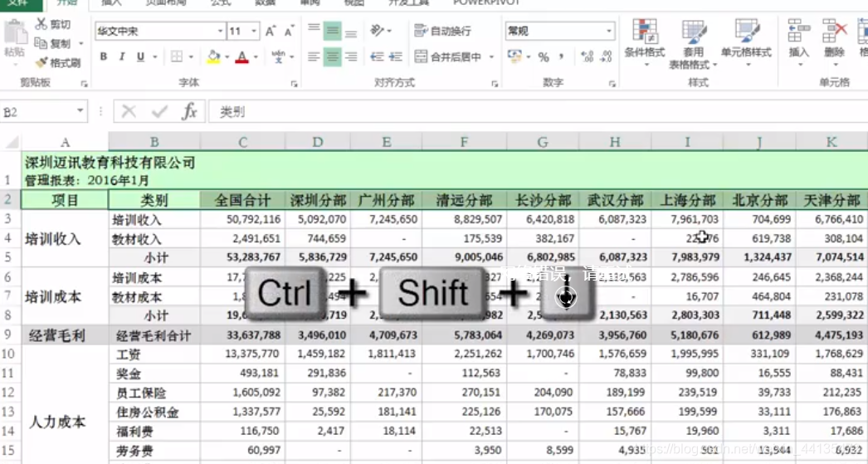Open Cell Styles (单元格样式)

[746, 43]
